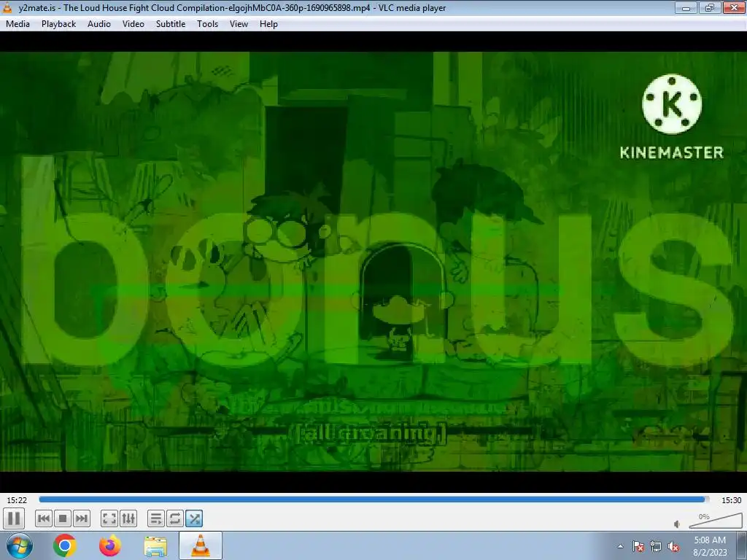Unmute audio via speaker icon
Screen dimensions: 747x560
coord(677,524)
